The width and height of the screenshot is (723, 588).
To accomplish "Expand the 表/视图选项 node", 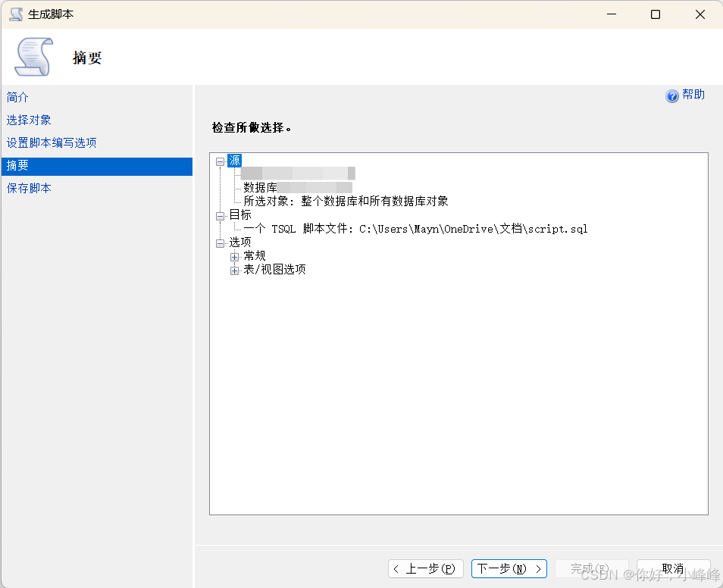I will click(x=235, y=269).
